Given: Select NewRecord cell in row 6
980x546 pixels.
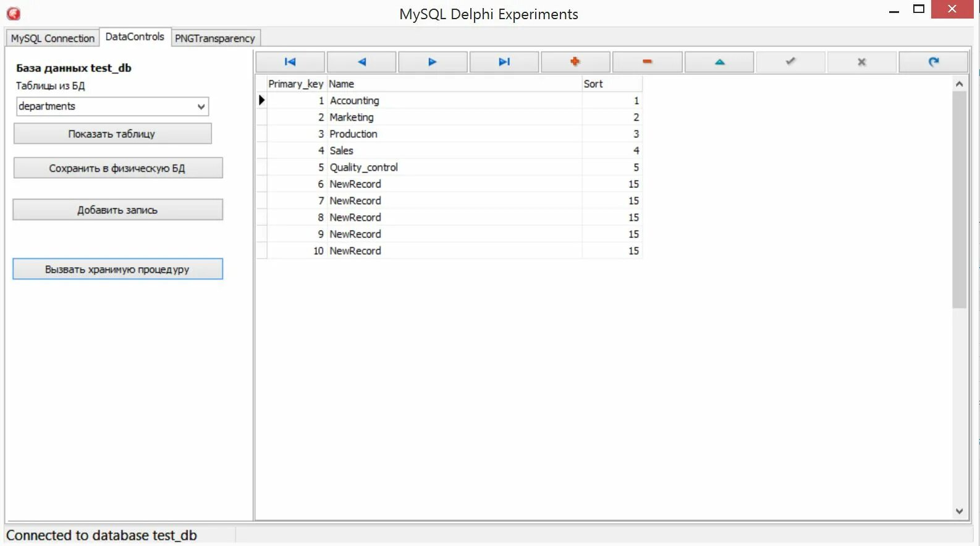Looking at the screenshot, I should 454,184.
